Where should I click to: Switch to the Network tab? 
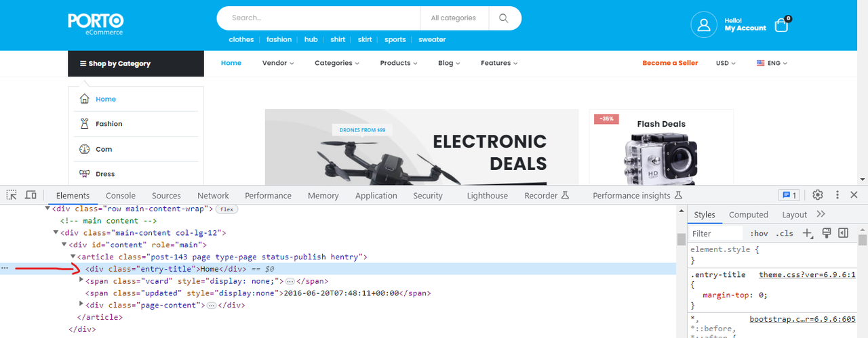tap(213, 195)
